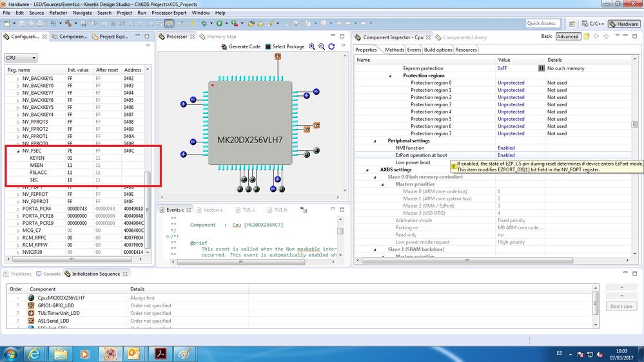
Task: Click Select Package in Processor view
Action: (x=284, y=47)
